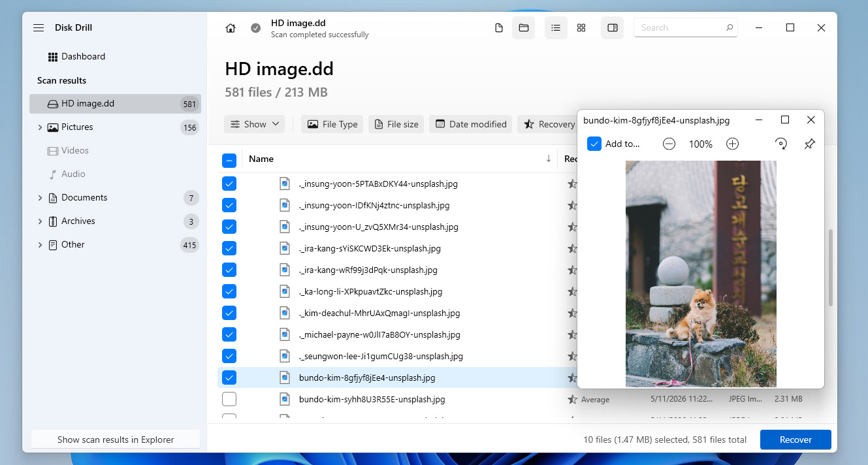Toggle the preview pane icon

click(613, 28)
